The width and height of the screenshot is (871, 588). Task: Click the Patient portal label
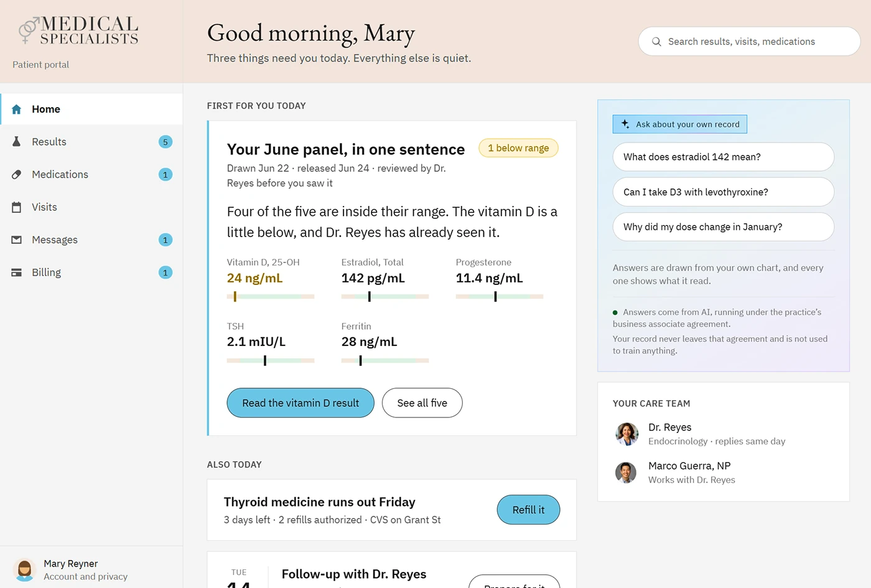tap(41, 65)
